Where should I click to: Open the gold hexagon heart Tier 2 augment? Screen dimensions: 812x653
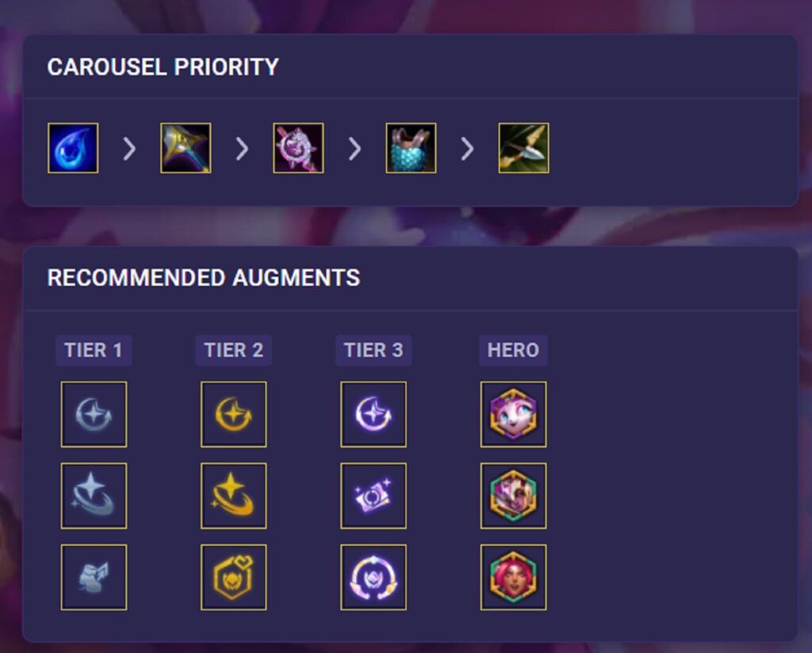(234, 577)
